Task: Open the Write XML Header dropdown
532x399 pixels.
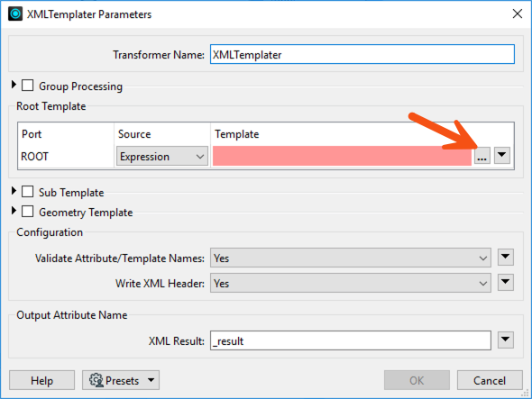Action: [351, 283]
